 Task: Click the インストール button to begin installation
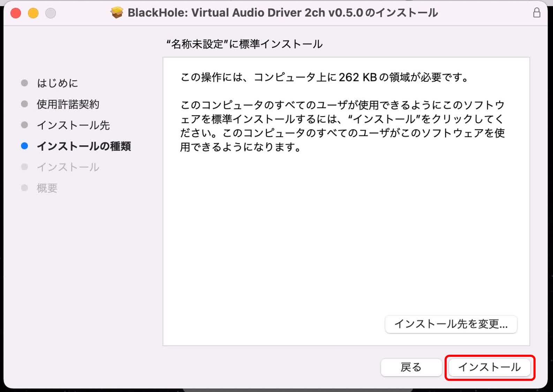tap(490, 367)
